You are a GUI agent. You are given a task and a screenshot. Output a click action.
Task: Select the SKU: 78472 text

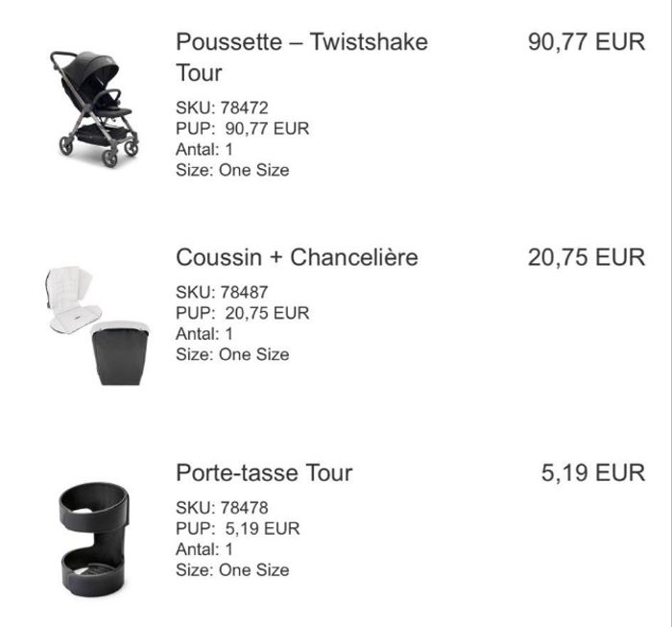tap(222, 108)
